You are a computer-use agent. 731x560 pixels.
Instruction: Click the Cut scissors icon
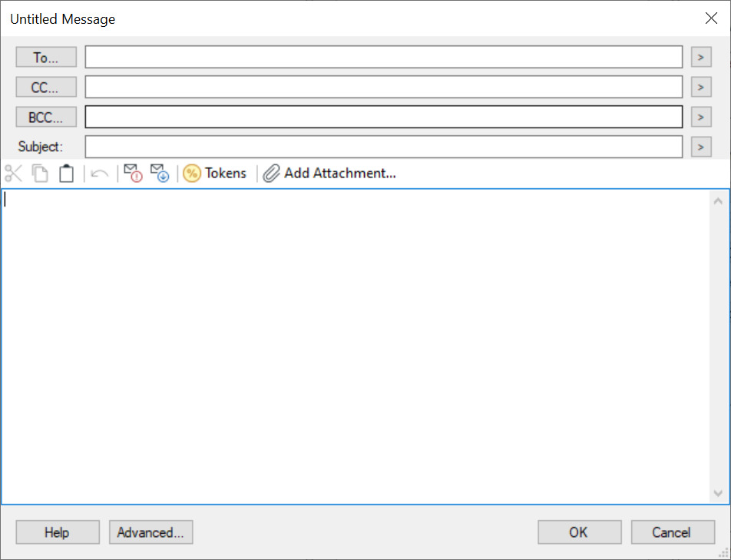(14, 174)
